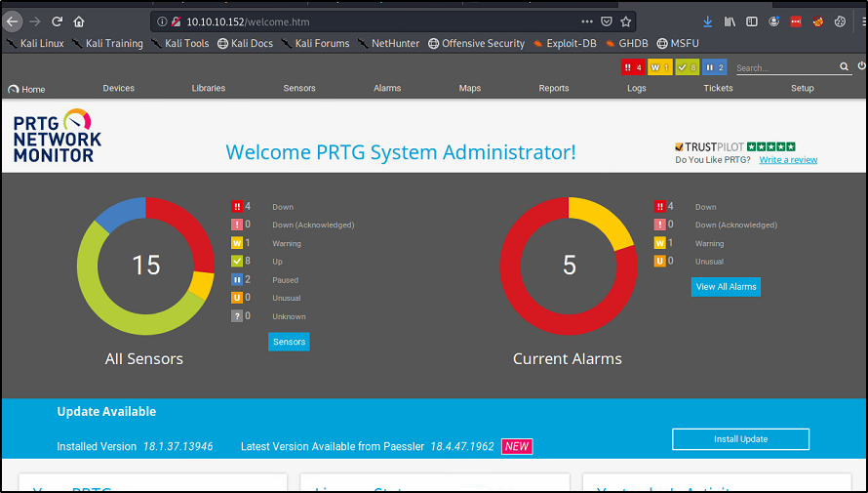Image resolution: width=868 pixels, height=493 pixels.
Task: Open the MSFU bookmark
Action: [x=678, y=43]
